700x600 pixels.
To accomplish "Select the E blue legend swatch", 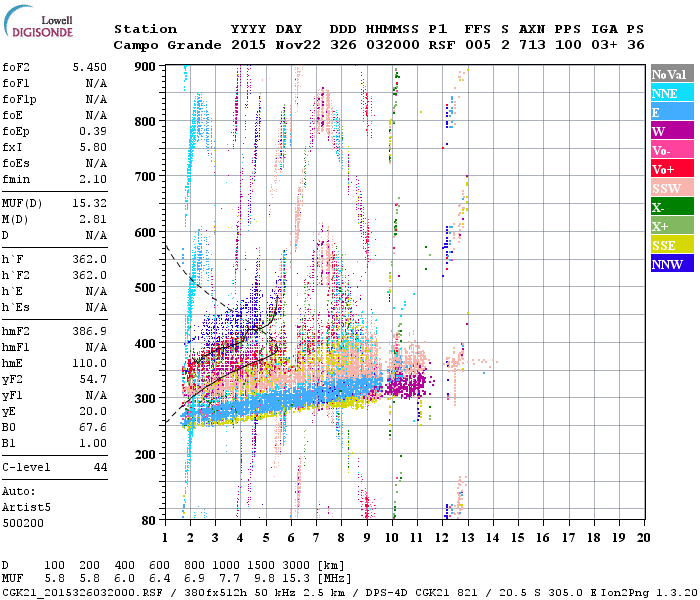I will tap(672, 112).
